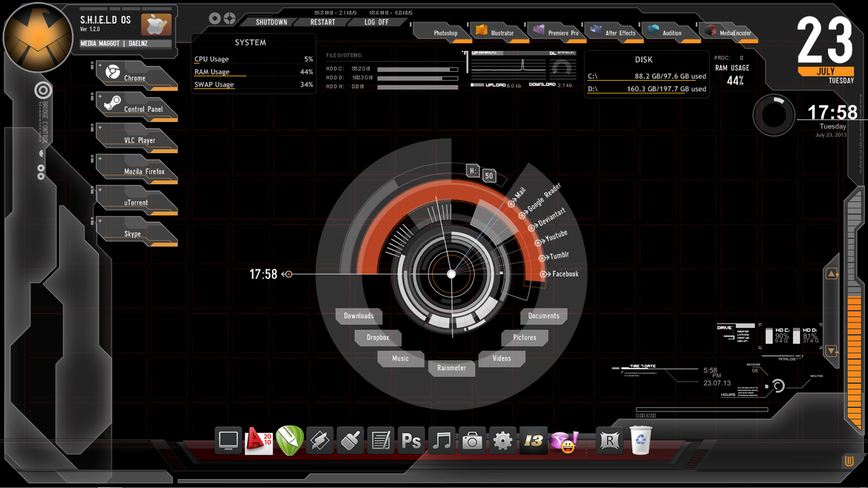Click the CPU Usage 5% row
Viewport: 868px width, 488px height.
click(254, 60)
